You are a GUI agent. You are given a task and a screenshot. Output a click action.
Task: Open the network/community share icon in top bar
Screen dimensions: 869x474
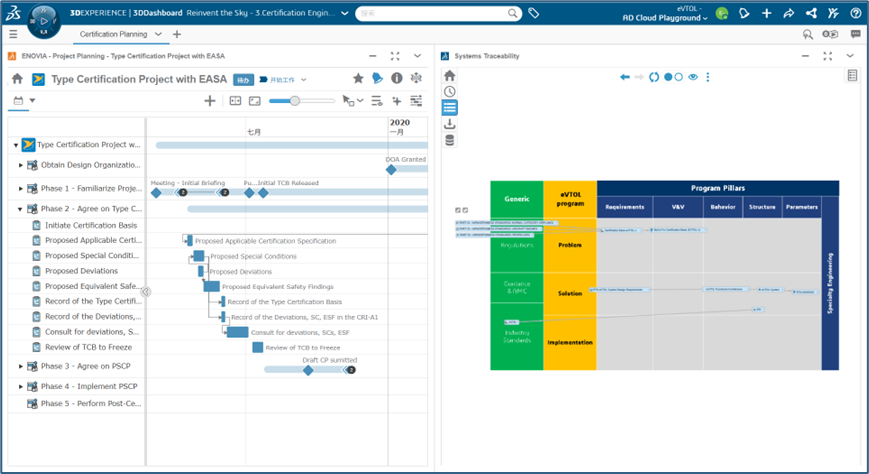point(811,13)
